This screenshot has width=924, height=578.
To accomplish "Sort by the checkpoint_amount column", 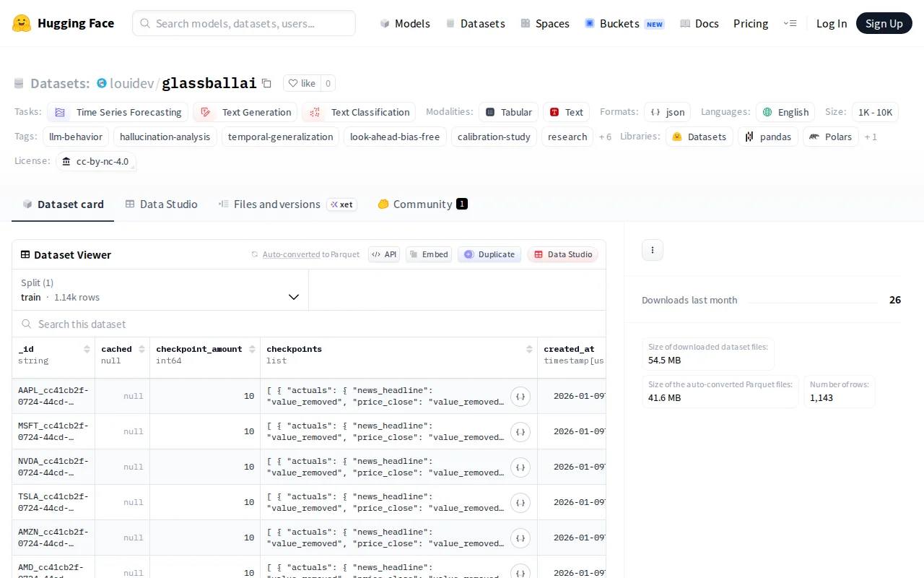I will click(x=253, y=349).
